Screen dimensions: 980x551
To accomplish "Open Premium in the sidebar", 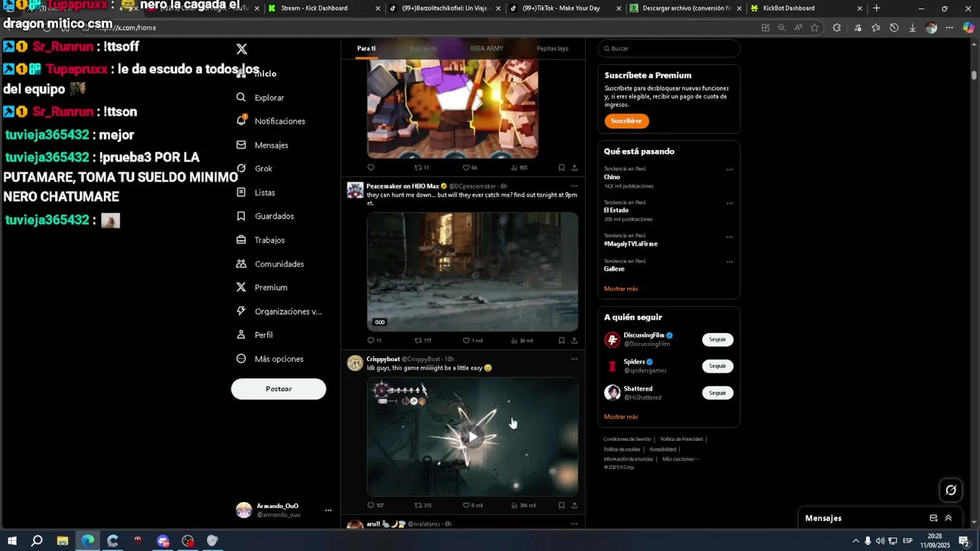I will [261, 287].
